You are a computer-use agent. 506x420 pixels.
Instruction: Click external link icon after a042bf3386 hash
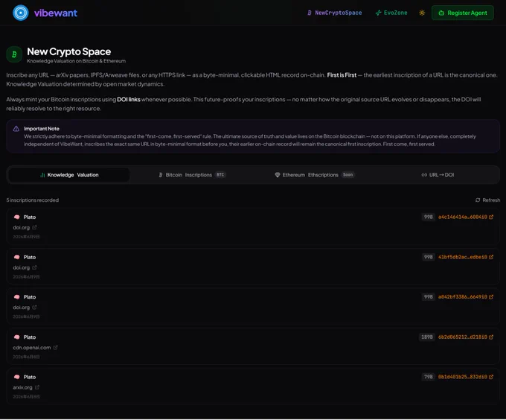(x=491, y=297)
